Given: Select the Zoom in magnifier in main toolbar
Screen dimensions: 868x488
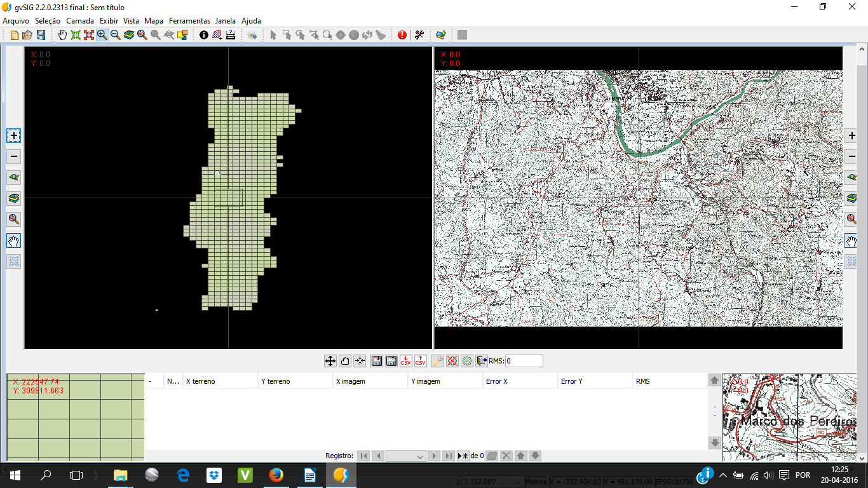Looking at the screenshot, I should coord(102,35).
